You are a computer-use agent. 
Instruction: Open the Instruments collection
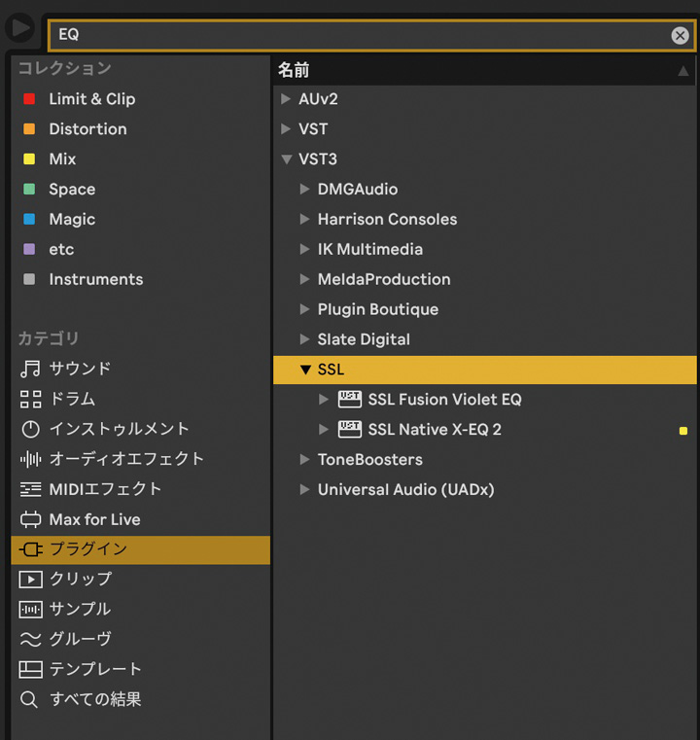point(95,279)
